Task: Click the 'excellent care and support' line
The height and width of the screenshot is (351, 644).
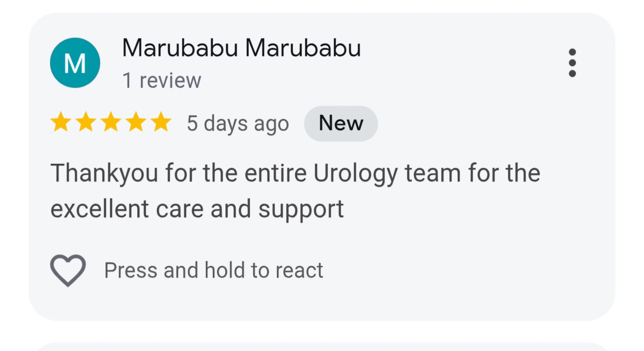Action: tap(197, 209)
